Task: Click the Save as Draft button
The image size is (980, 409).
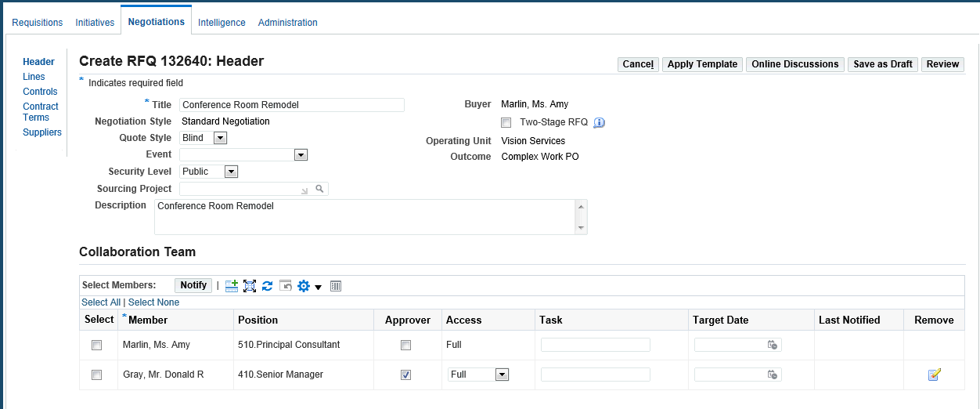Action: [883, 64]
